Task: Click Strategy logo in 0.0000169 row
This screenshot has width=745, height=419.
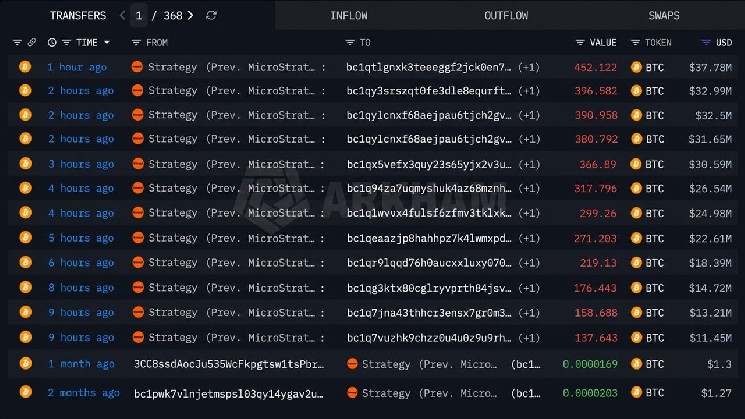Action: 352,364
